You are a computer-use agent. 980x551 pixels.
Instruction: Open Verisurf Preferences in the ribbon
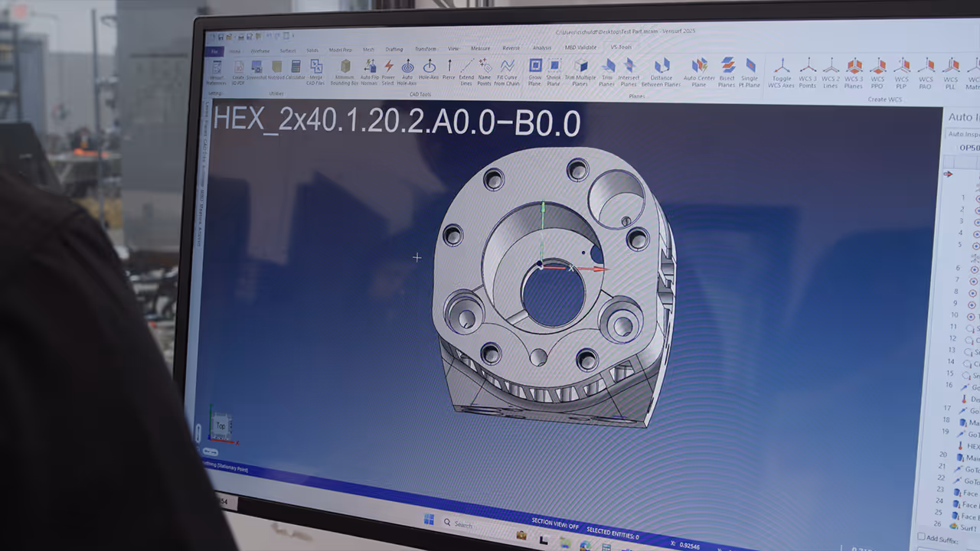[x=217, y=73]
